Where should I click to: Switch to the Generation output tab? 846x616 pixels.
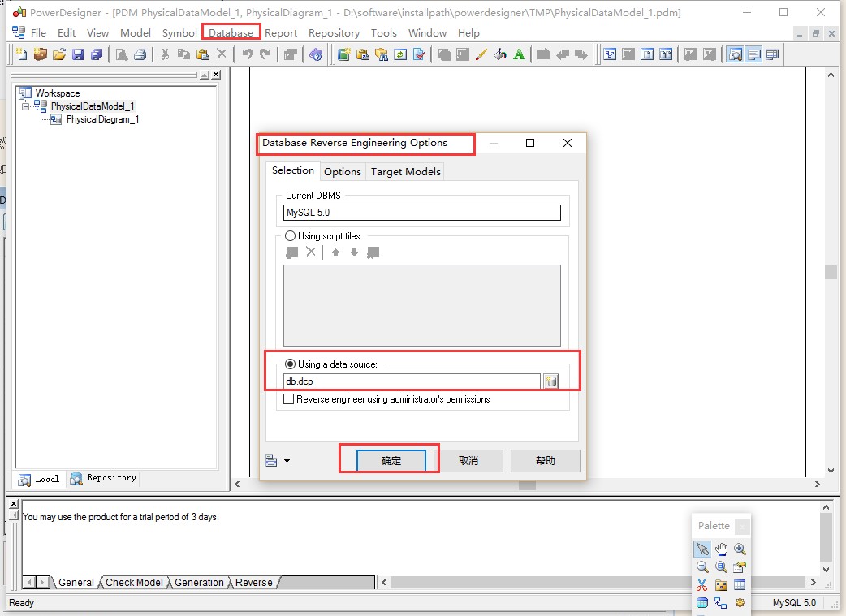[199, 583]
